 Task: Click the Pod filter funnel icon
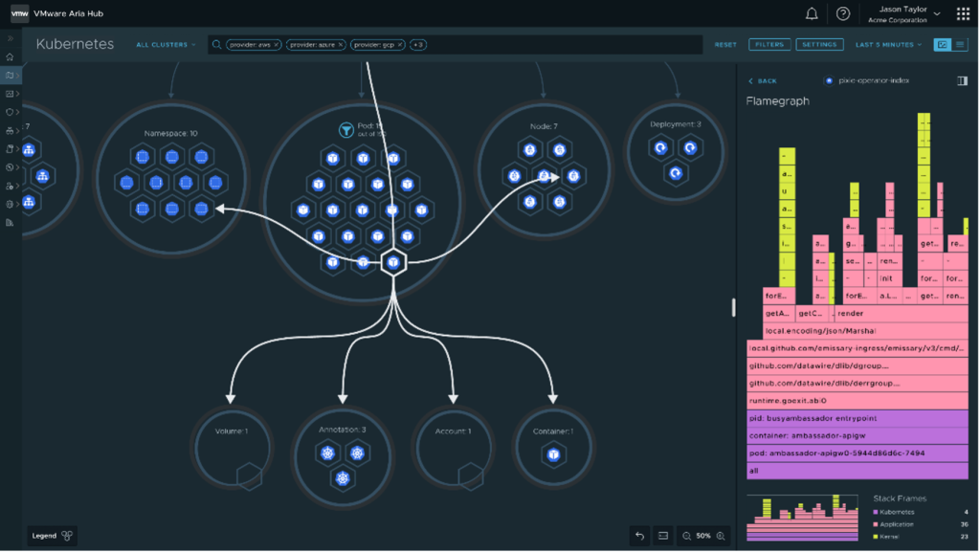[x=346, y=129]
